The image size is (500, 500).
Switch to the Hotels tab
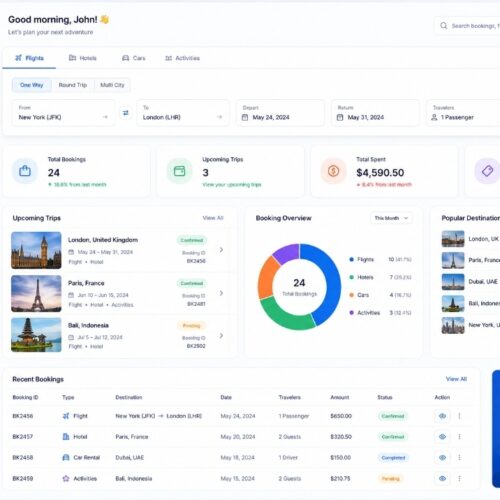(x=83, y=58)
